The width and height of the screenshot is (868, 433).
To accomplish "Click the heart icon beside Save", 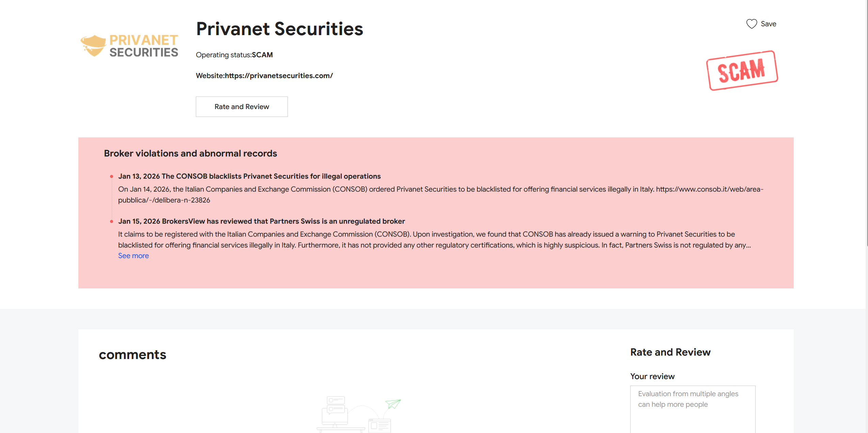I will click(x=751, y=24).
